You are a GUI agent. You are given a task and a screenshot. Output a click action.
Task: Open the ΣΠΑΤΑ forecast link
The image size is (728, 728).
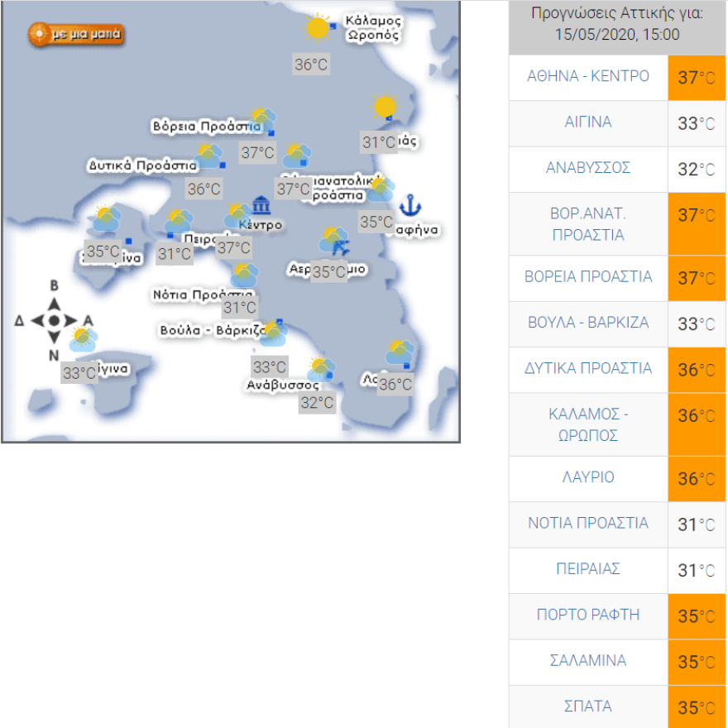click(588, 706)
